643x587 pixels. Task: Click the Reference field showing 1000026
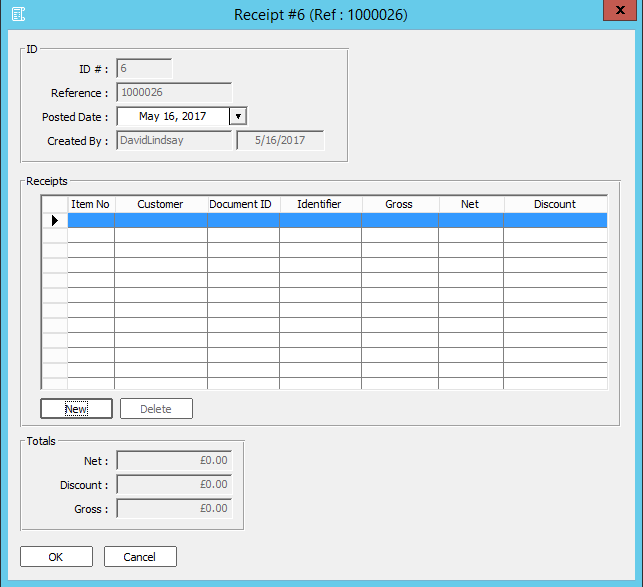pos(174,92)
